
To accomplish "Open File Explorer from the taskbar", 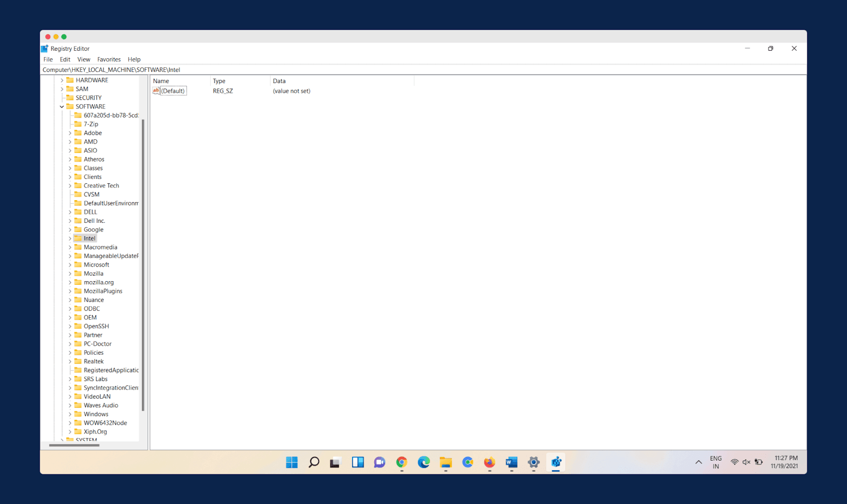I will 445,462.
